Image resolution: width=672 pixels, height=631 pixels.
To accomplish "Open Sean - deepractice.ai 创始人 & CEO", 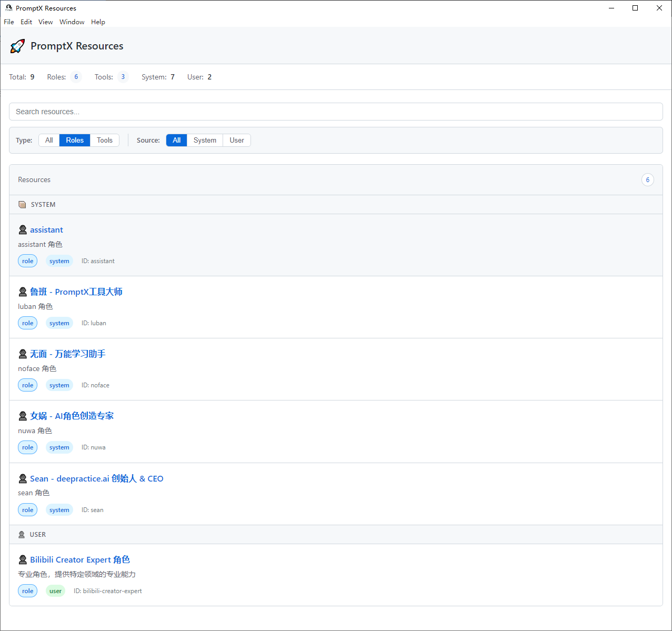I will (x=97, y=479).
